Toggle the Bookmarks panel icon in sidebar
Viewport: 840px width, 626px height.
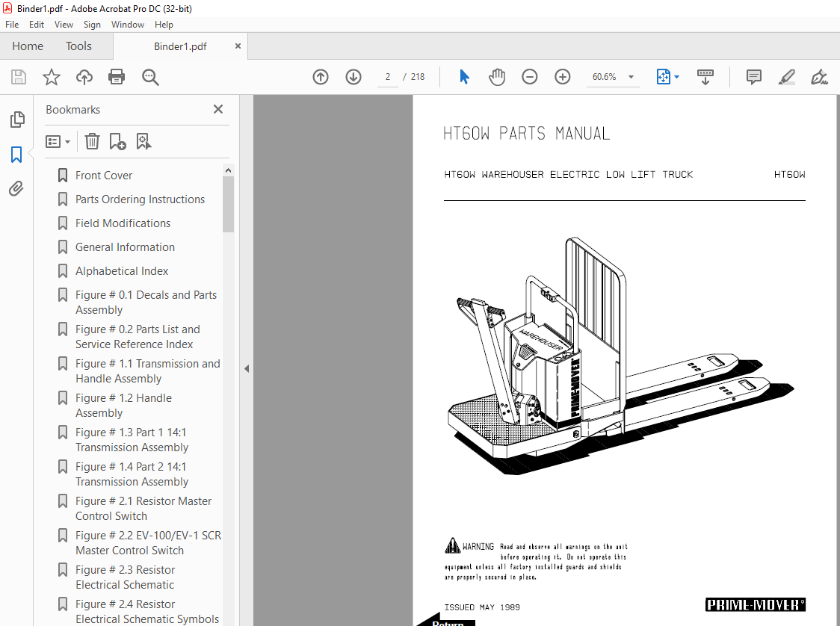(16, 155)
